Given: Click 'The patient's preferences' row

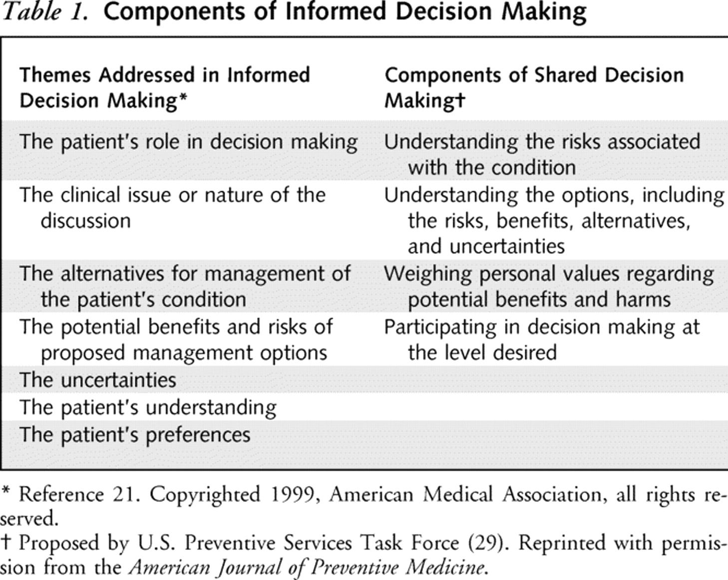Looking at the screenshot, I should [135, 435].
